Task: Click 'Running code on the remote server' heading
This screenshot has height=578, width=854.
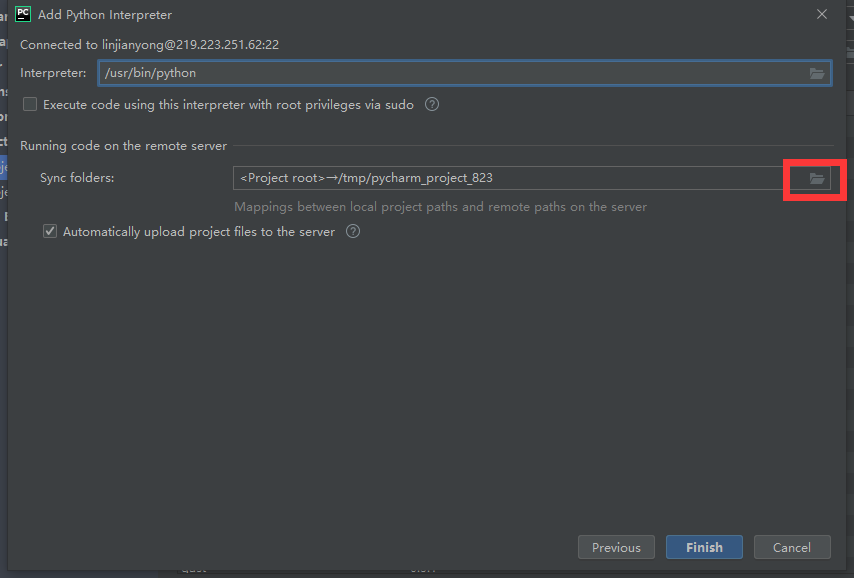Action: [x=124, y=146]
